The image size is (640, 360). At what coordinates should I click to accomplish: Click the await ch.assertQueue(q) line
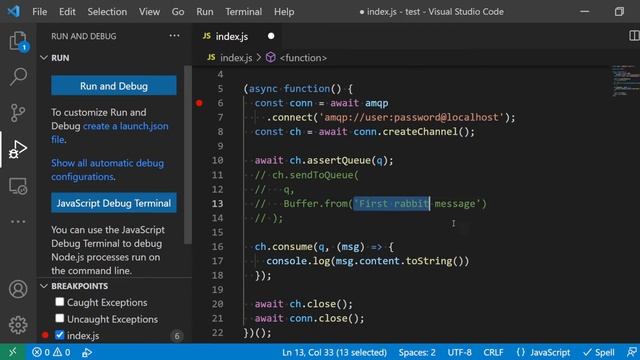pyautogui.click(x=324, y=160)
